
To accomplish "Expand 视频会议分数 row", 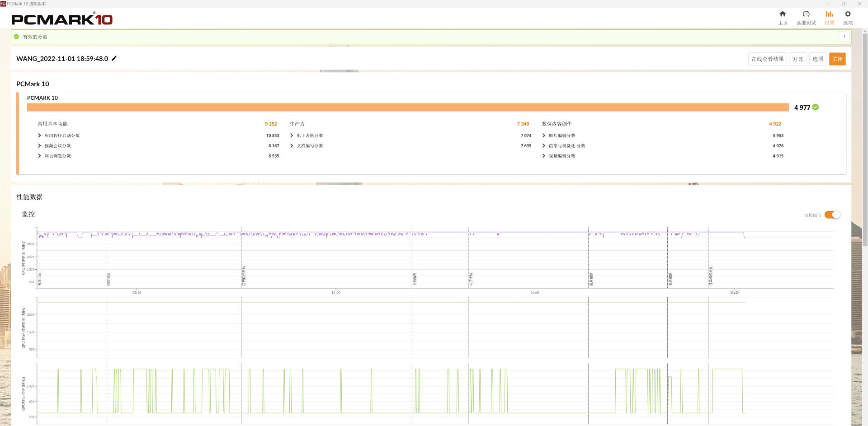I will pos(40,146).
